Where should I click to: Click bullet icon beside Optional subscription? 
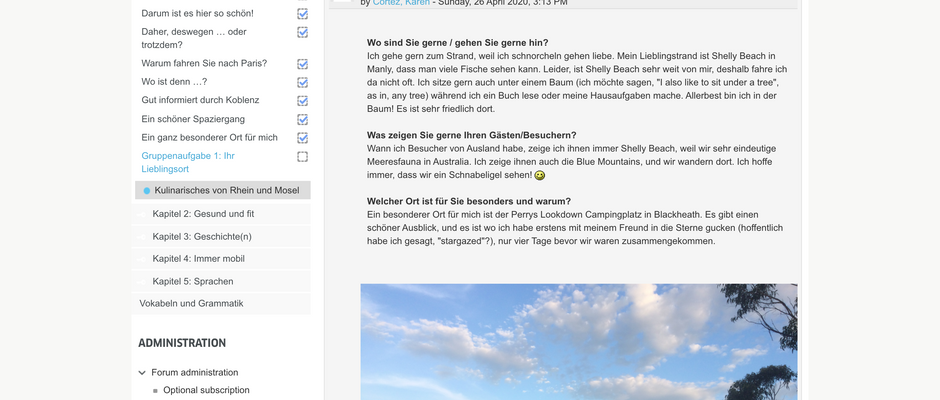(x=155, y=390)
